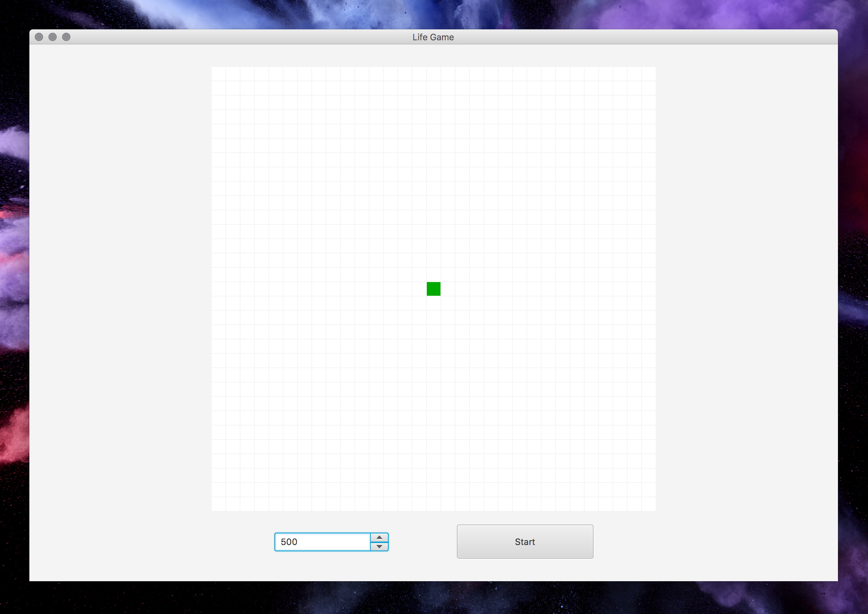Minimize the Life Game window
This screenshot has width=868, height=614.
coord(53,37)
